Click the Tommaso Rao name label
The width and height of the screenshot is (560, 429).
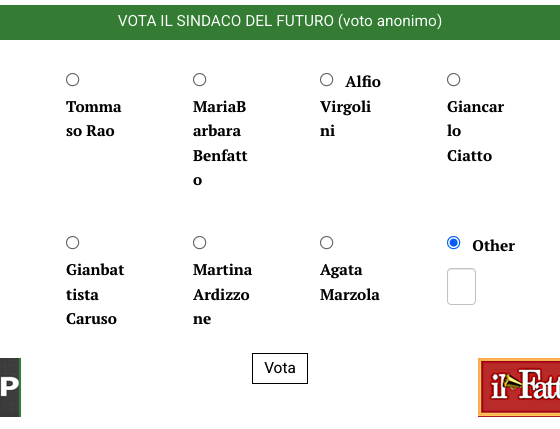pos(94,119)
